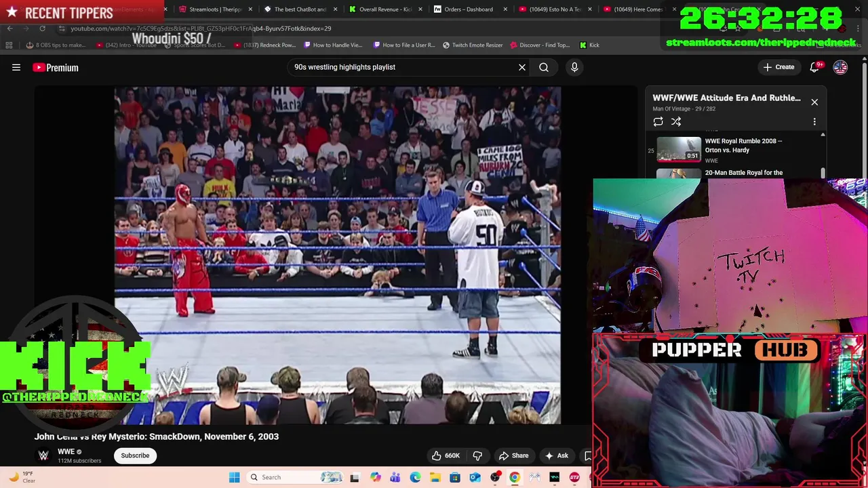Switch to 'The best ChatBot' tab
The width and height of the screenshot is (868, 488).
(300, 9)
